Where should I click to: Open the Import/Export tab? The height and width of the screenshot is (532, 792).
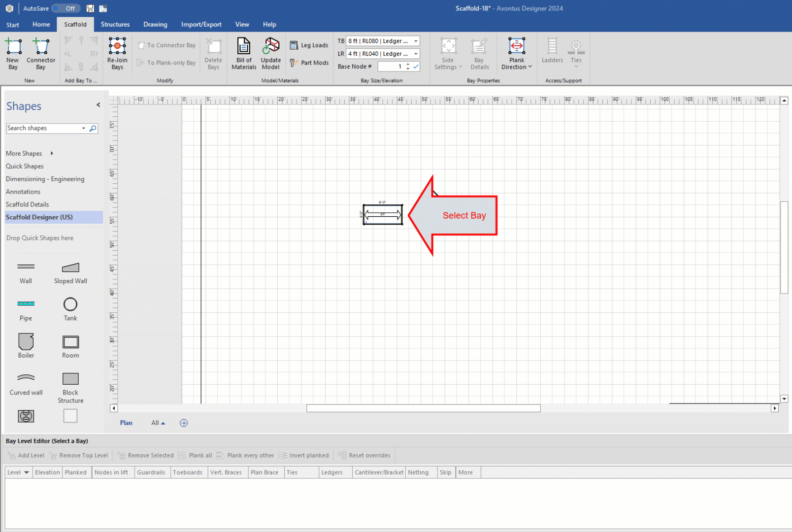[201, 25]
